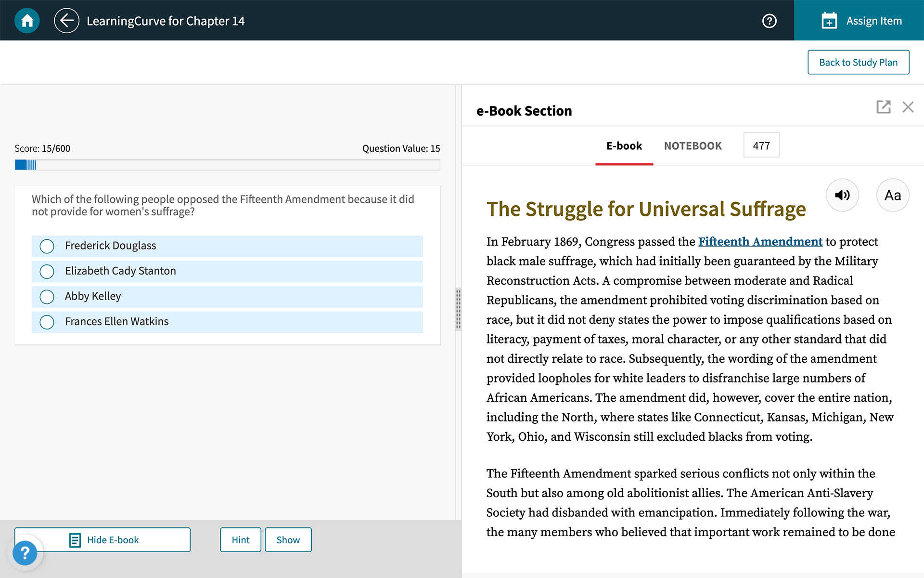Screen dimensions: 924x578
Task: Switch to the NOTEBOOK tab
Action: coord(693,146)
